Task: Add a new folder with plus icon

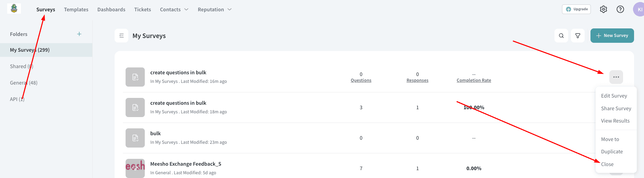Action: (79, 34)
